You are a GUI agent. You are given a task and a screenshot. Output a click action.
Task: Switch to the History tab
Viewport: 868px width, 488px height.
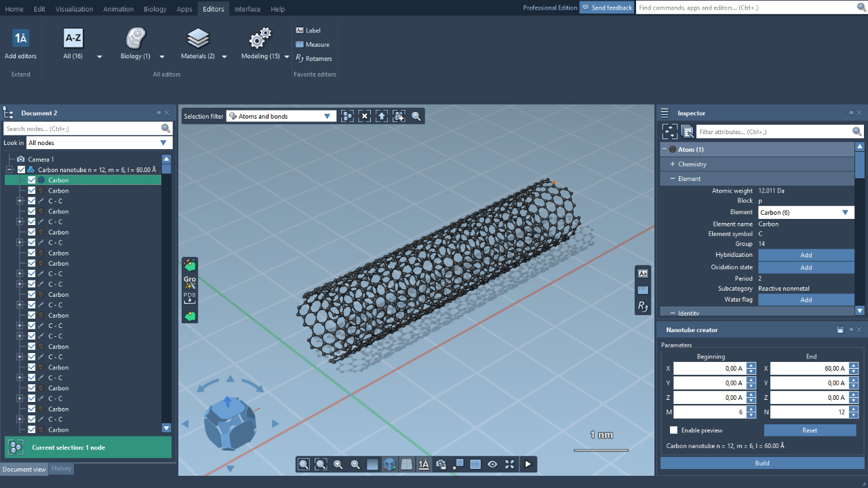(x=61, y=468)
